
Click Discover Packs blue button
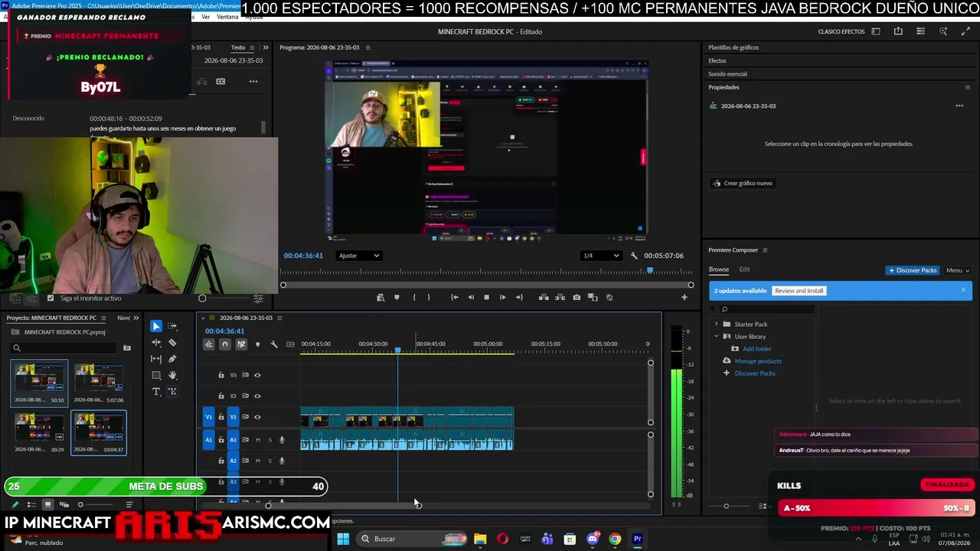coord(913,270)
